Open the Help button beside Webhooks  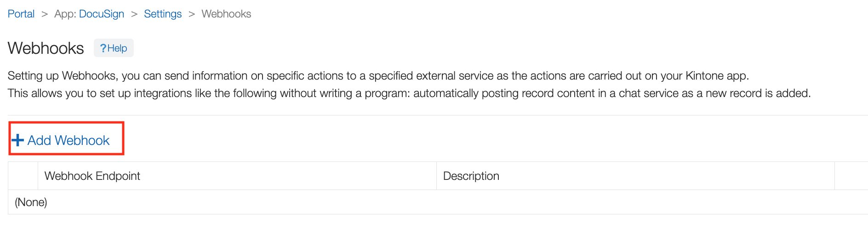[114, 48]
